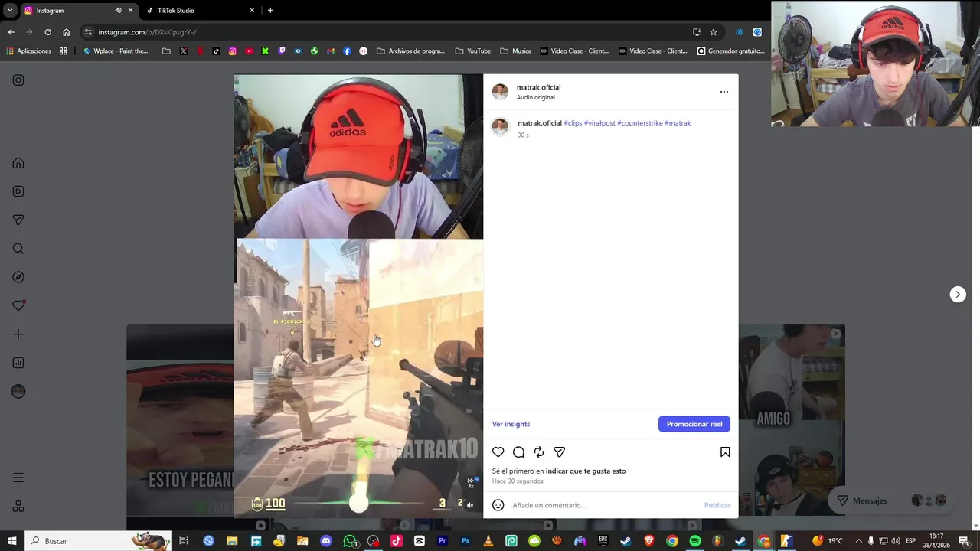Open a new browser tab

(x=270, y=11)
